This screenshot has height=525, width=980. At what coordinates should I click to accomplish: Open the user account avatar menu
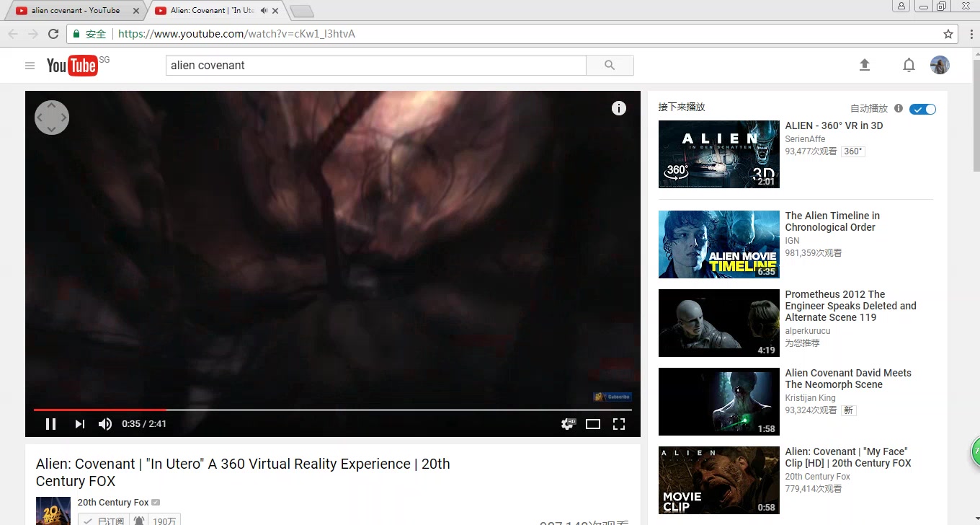tap(940, 65)
